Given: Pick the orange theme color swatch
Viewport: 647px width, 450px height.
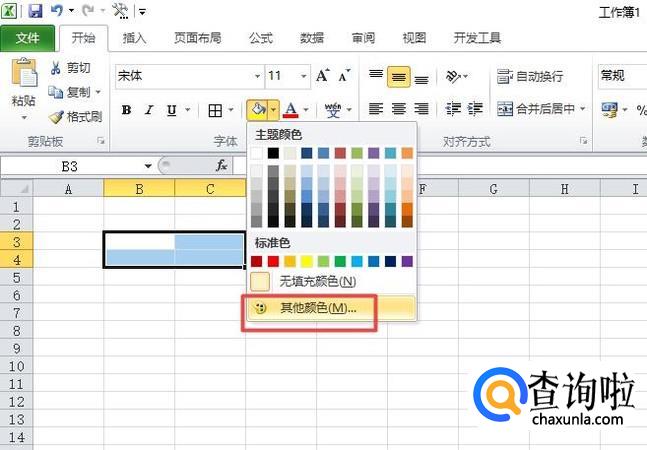Looking at the screenshot, I should 407,153.
